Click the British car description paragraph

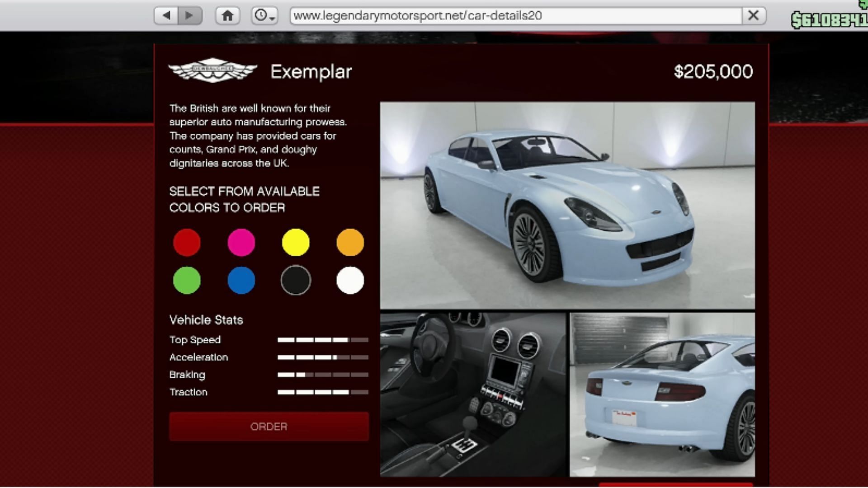coord(258,136)
